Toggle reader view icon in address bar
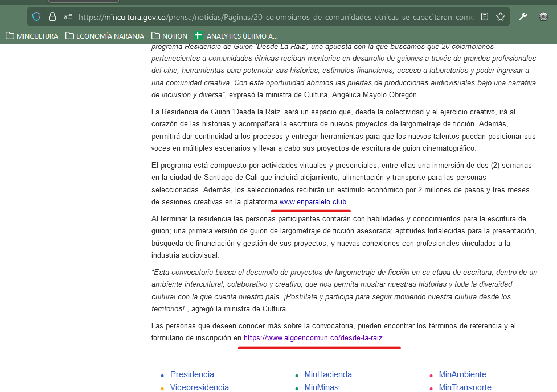Viewport: 557px width, 392px height. tap(485, 16)
